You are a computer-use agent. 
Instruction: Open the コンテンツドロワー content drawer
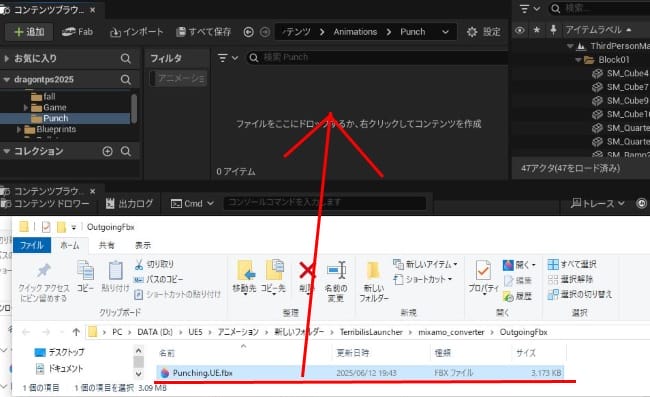46,203
